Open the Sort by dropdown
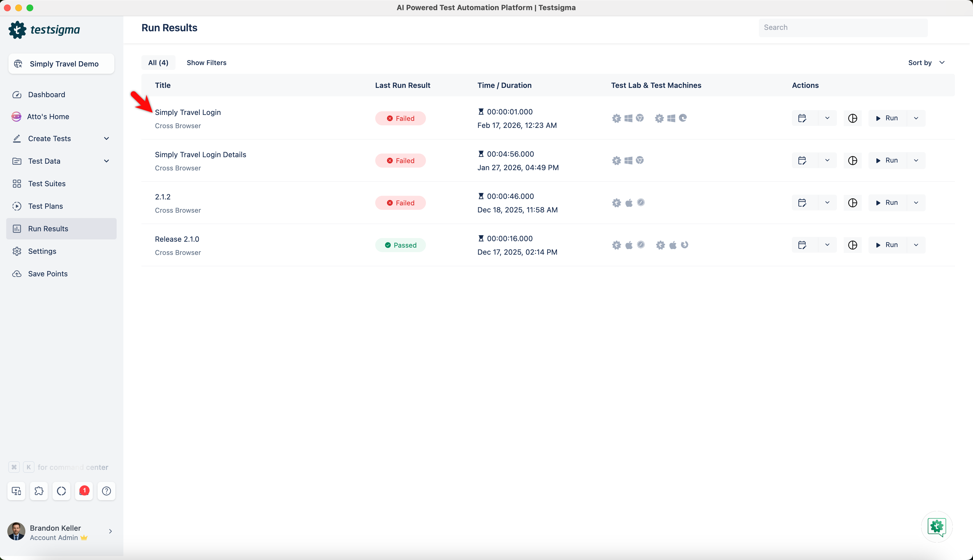Viewport: 973px width, 560px height. coord(926,63)
